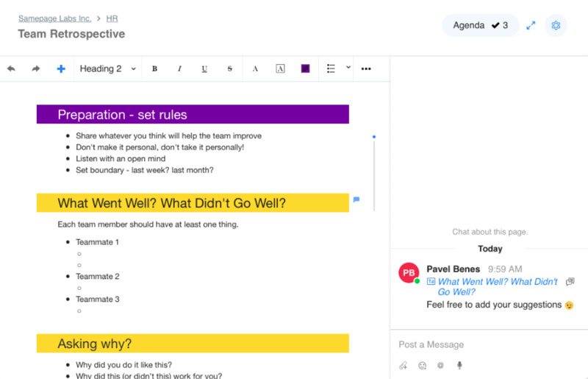Click the blue plus insert icon
This screenshot has height=379, width=588.
coord(61,68)
